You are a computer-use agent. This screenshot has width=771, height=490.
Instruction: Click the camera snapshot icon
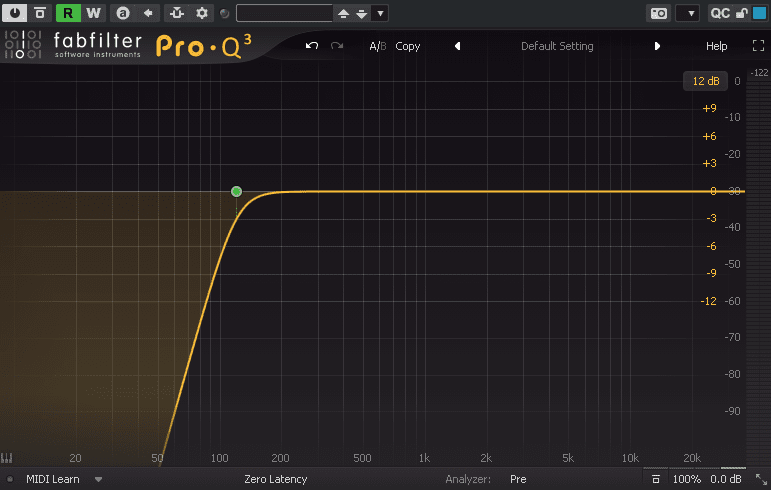click(658, 13)
